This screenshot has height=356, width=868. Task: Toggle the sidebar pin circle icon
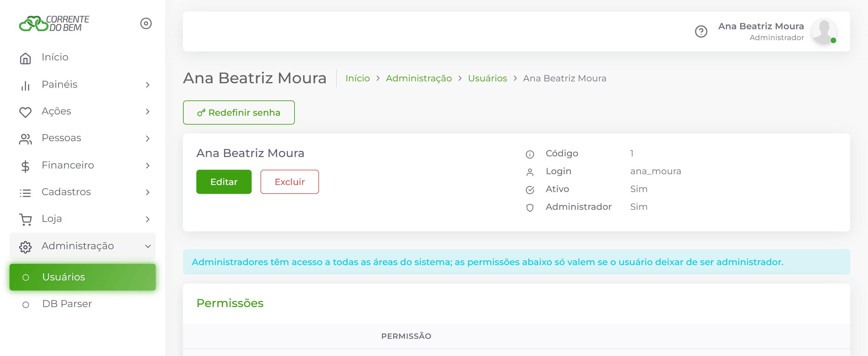click(146, 24)
